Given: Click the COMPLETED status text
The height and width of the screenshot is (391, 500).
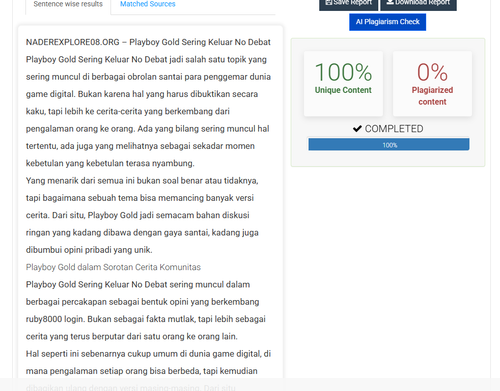Looking at the screenshot, I should pyautogui.click(x=394, y=129).
